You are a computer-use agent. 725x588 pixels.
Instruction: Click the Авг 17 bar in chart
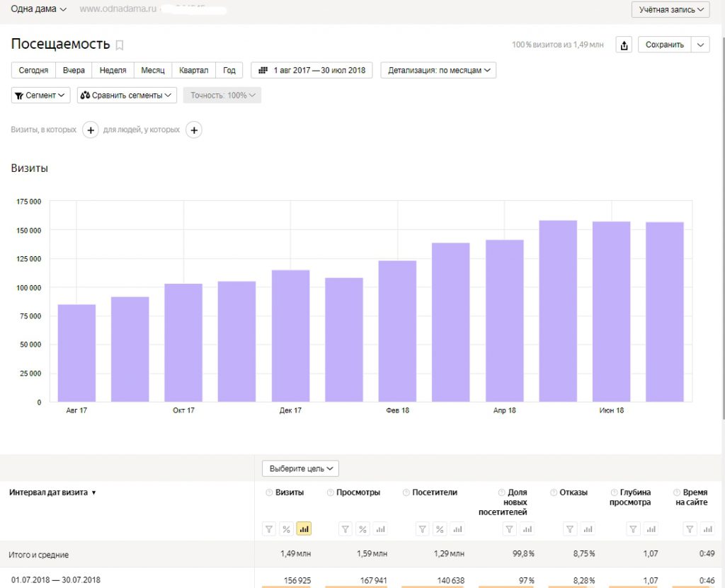click(76, 353)
